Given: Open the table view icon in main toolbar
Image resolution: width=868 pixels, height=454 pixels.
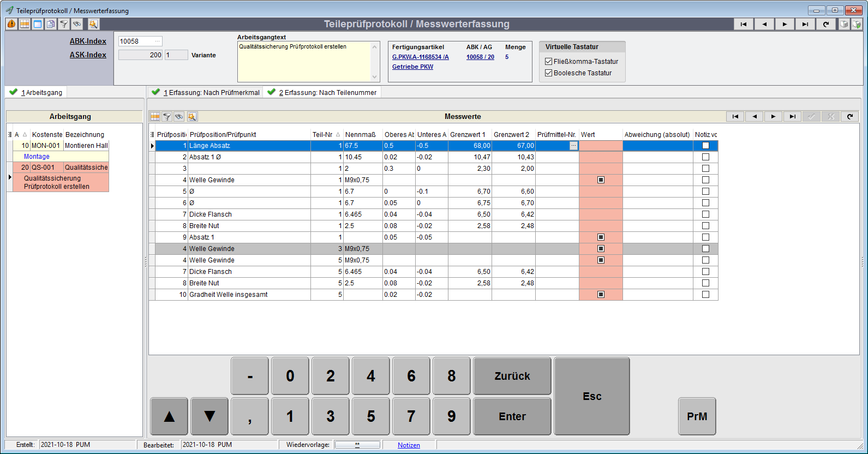Looking at the screenshot, I should point(25,24).
